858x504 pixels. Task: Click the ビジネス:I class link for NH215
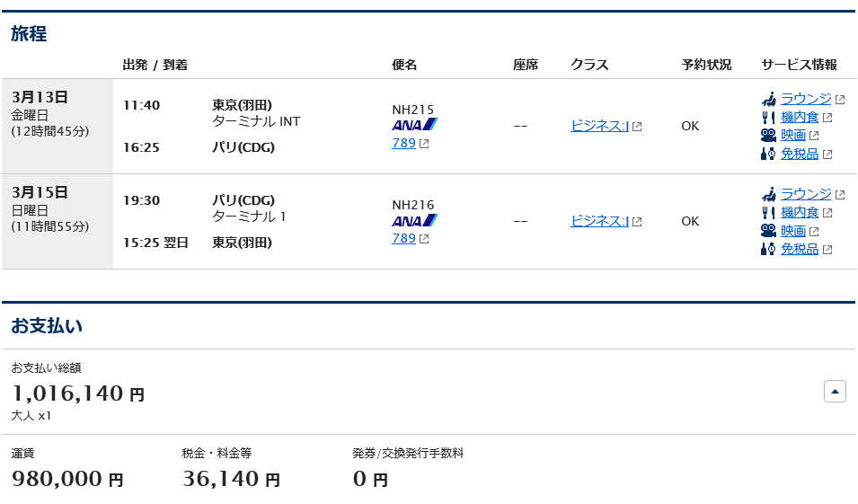(599, 126)
